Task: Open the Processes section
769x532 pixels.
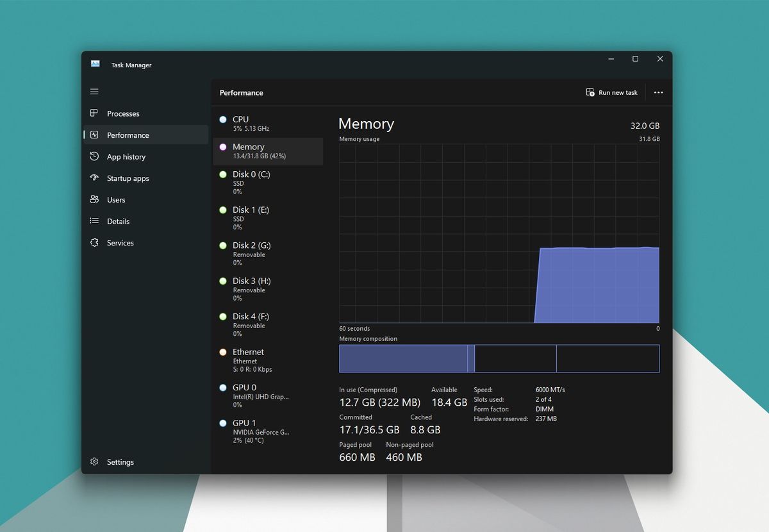Action: tap(122, 113)
